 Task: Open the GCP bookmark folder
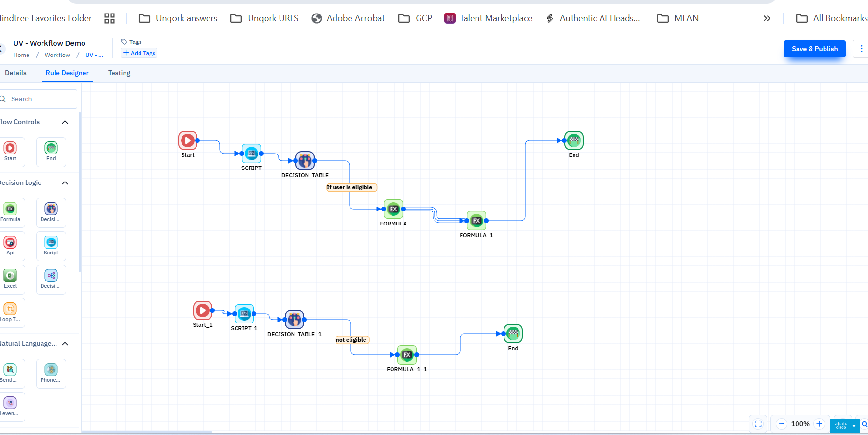pos(415,18)
